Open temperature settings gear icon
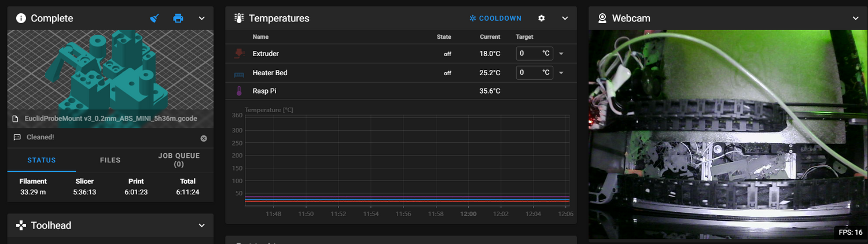The height and width of the screenshot is (244, 868). click(542, 19)
